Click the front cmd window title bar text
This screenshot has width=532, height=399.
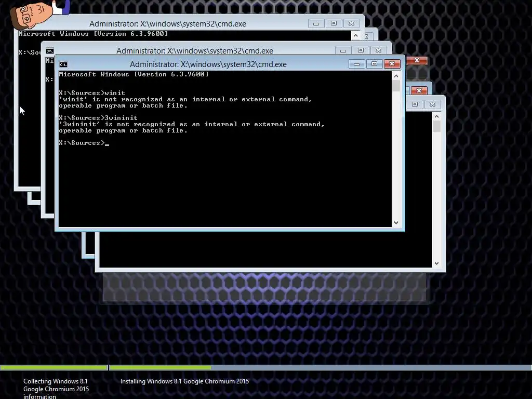click(x=208, y=64)
